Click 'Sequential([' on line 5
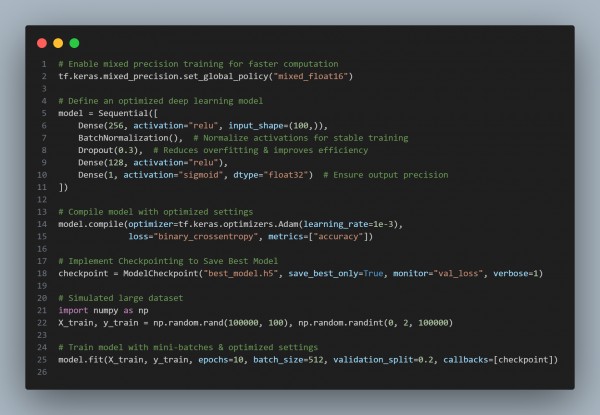Screen dimensions: 600x415 (x=128, y=113)
